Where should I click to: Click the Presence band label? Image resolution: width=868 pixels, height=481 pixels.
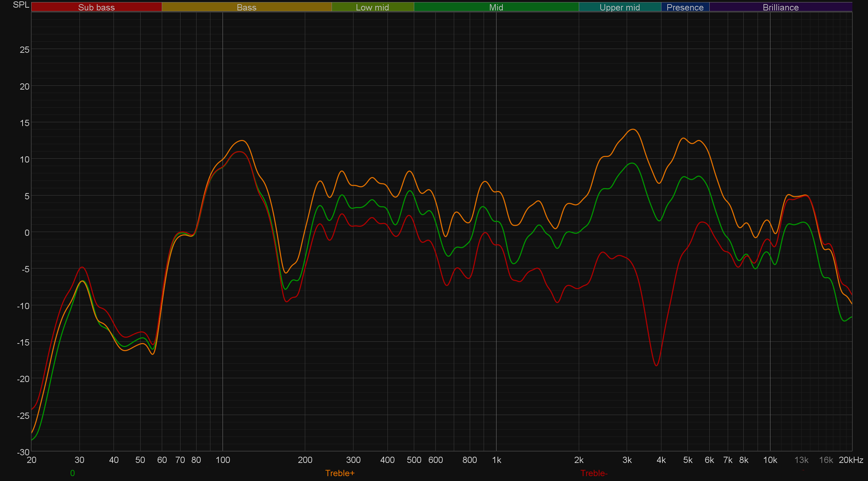(x=685, y=7)
